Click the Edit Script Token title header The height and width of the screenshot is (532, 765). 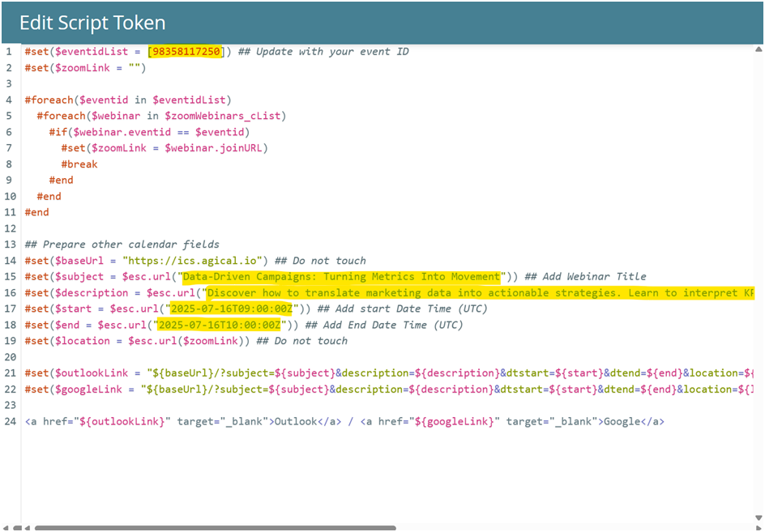tap(92, 23)
